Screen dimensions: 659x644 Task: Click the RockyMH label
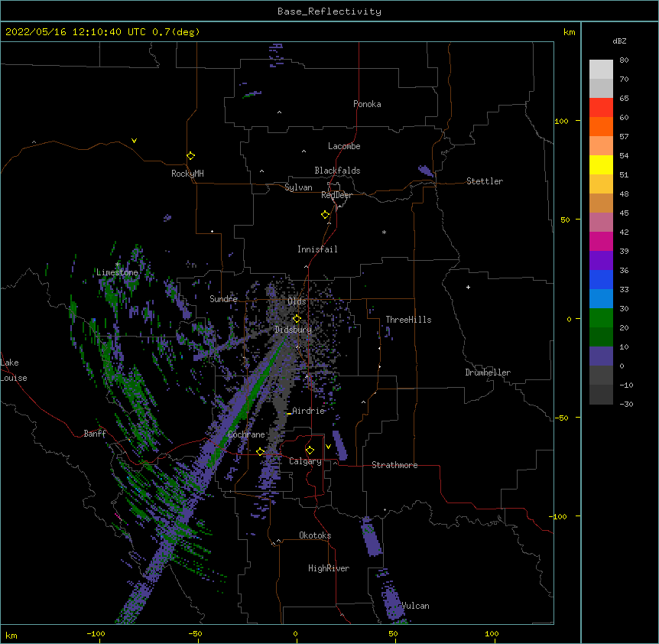(187, 174)
